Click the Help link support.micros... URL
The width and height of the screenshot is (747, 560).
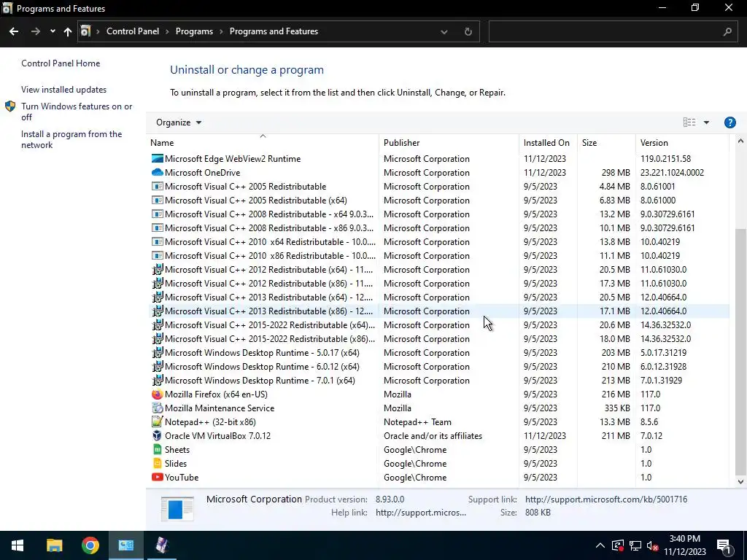421,513
